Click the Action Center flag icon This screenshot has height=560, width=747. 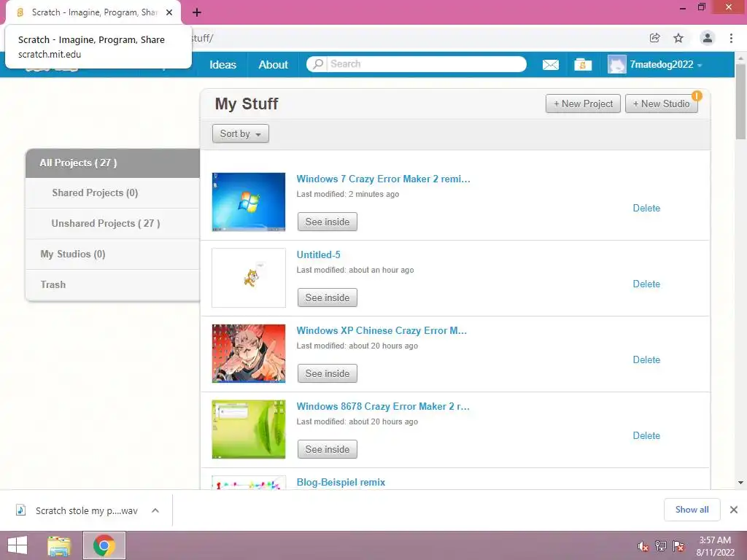[679, 546]
